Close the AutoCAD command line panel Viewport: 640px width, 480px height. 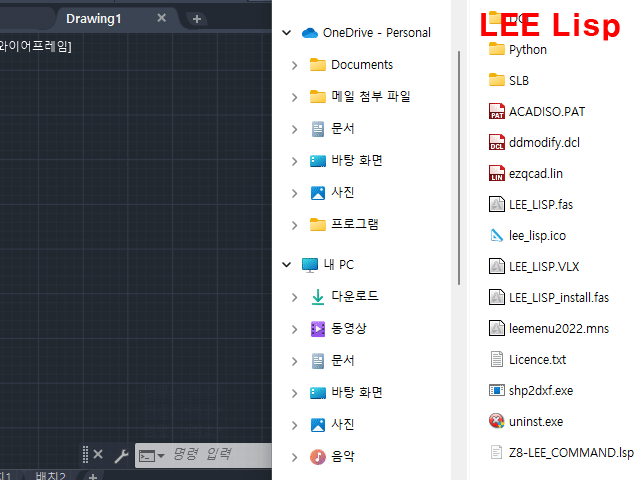point(98,454)
